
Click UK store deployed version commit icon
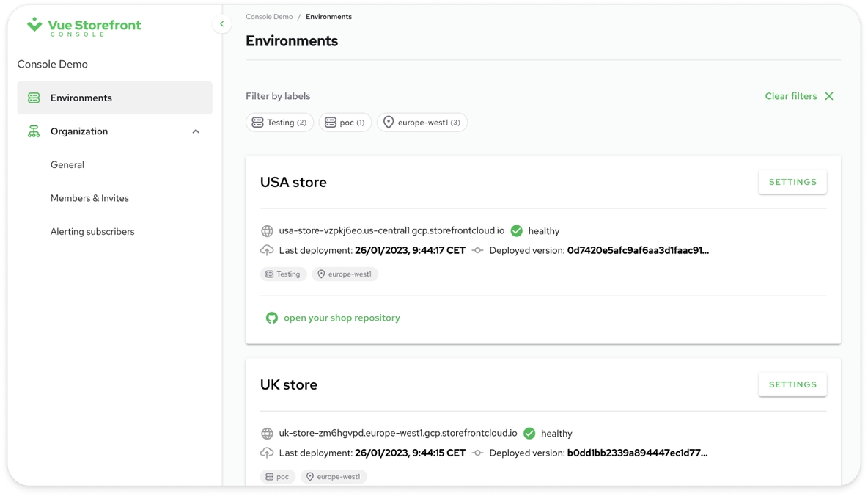[477, 453]
